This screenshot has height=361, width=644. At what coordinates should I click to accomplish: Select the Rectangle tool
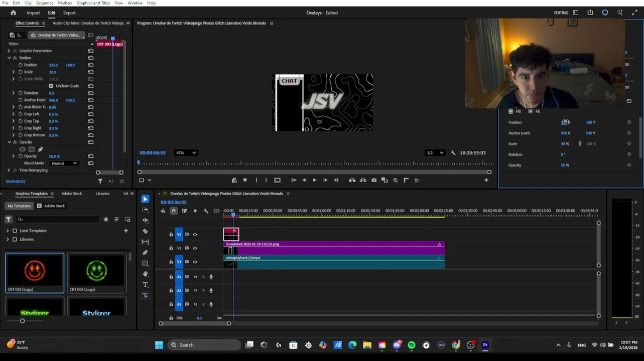145,263
